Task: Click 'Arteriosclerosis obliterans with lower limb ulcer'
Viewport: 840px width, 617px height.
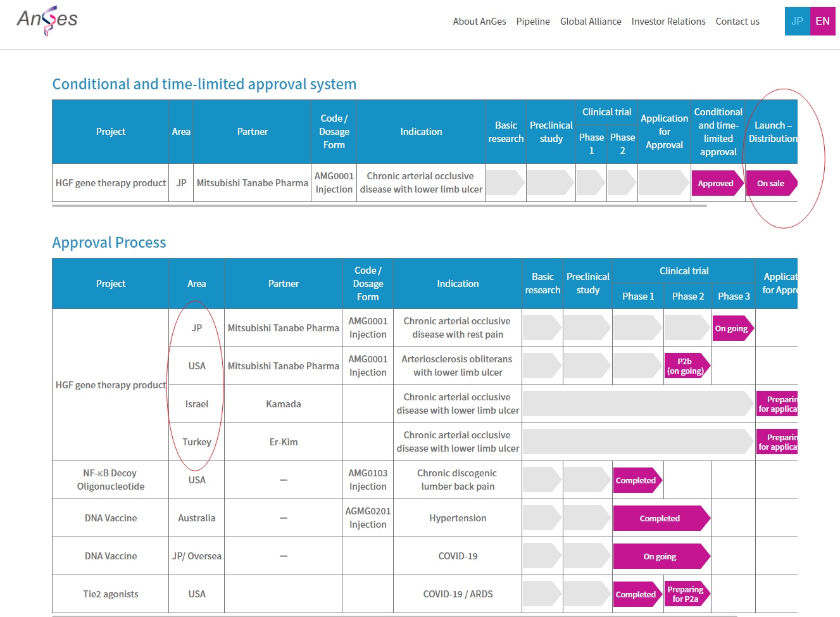Action: click(458, 366)
